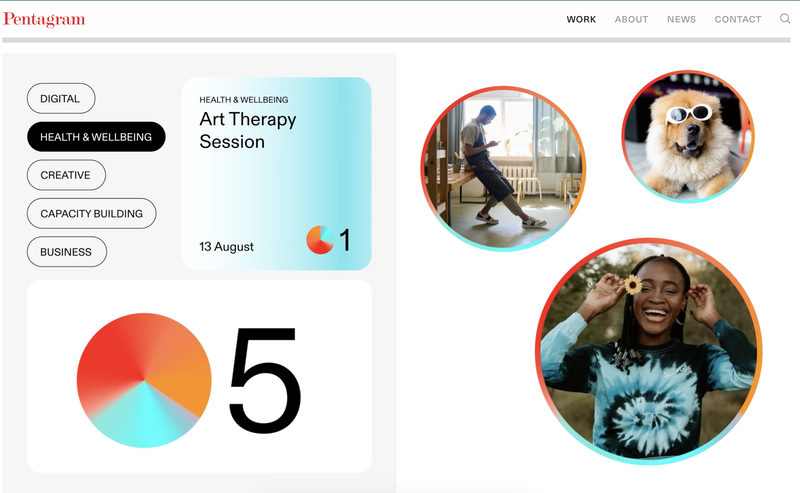The width and height of the screenshot is (800, 493).
Task: Click the large gradient pie chart
Action: pyautogui.click(x=144, y=380)
